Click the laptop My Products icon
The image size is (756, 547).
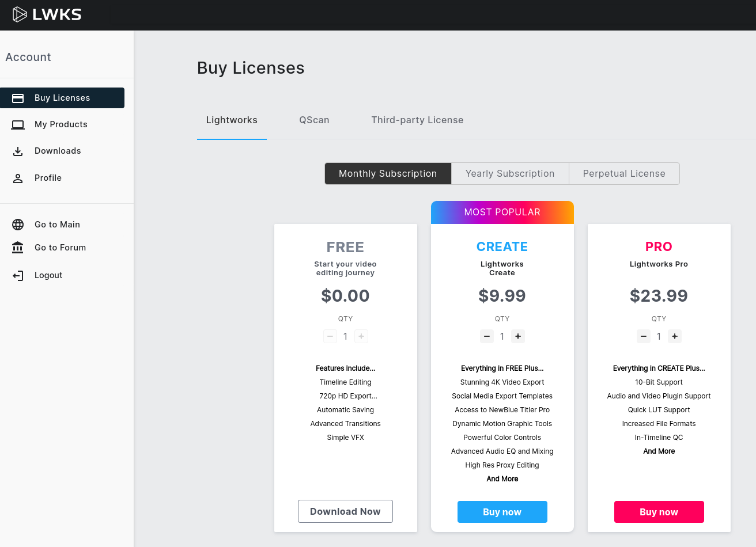(18, 124)
